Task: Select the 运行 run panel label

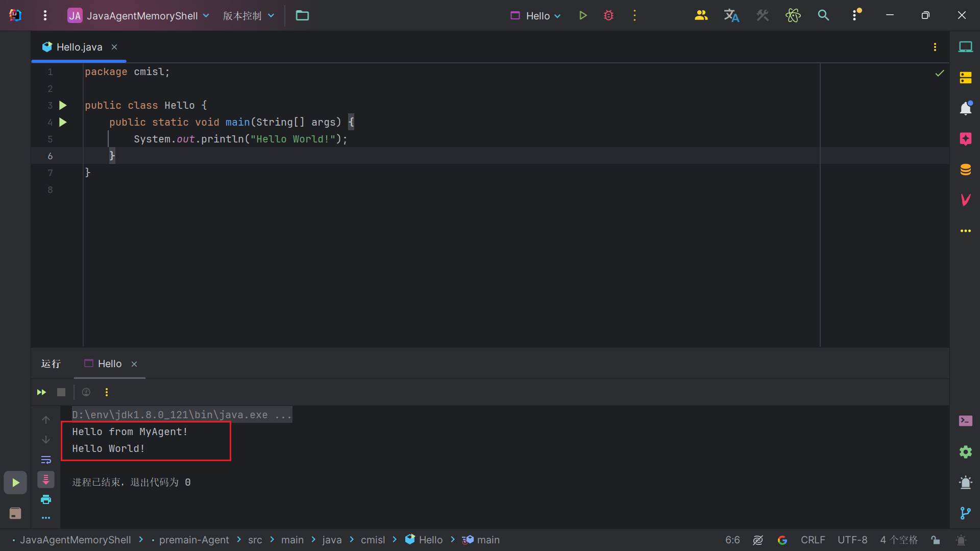Action: (x=51, y=364)
